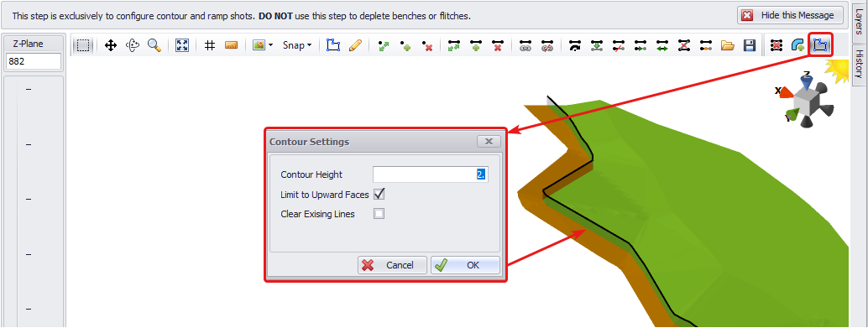Click the link lines chain icon
868x328 pixels.
click(526, 45)
